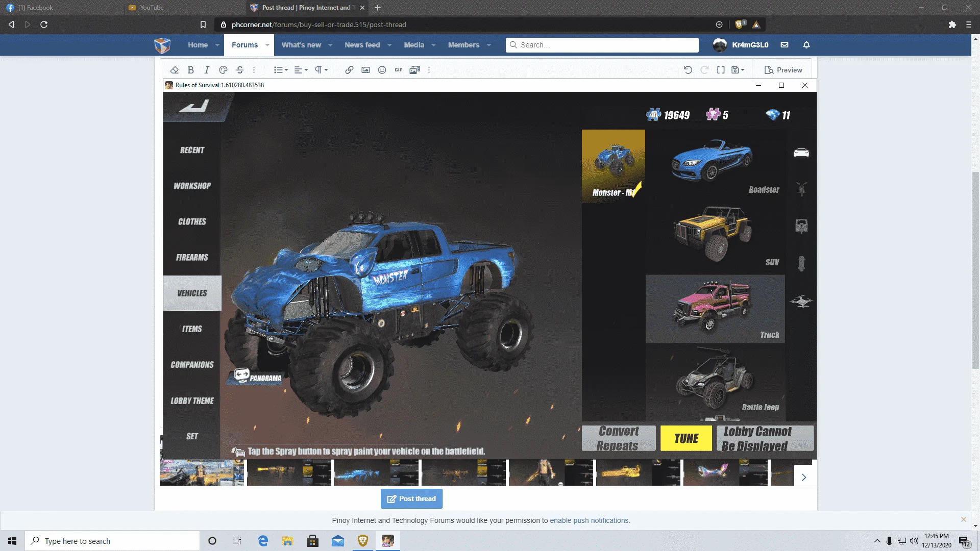Viewport: 980px width, 551px height.
Task: Open Microsoft Edge from taskbar
Action: 263,541
